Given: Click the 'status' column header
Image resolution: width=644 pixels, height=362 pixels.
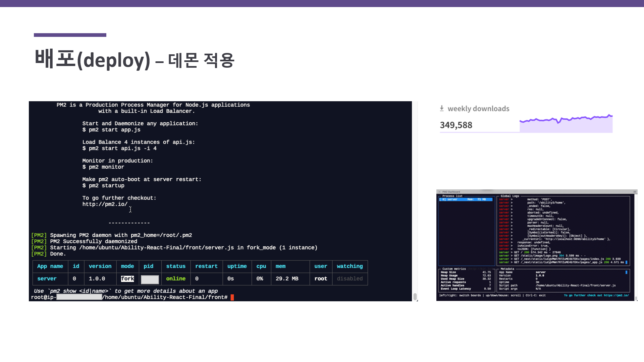Looking at the screenshot, I should tap(176, 266).
